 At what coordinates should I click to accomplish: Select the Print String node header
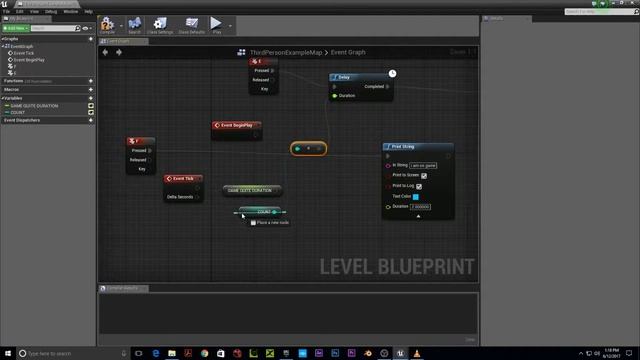pyautogui.click(x=418, y=147)
